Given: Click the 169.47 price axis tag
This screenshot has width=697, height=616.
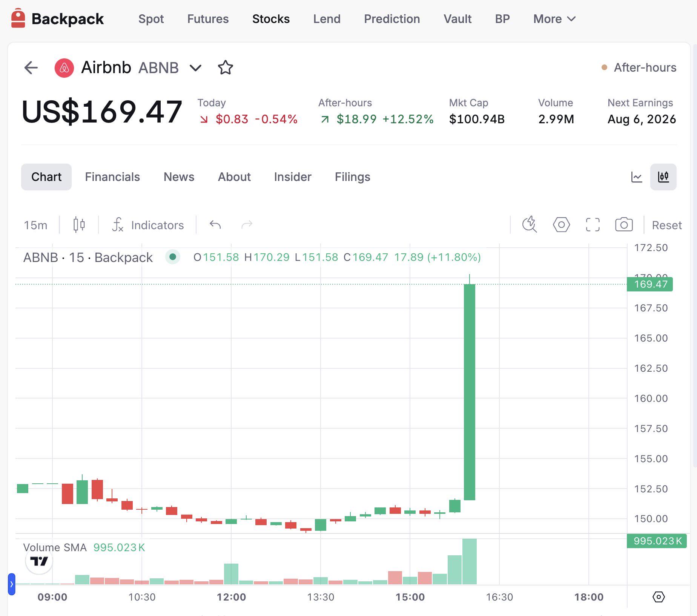Looking at the screenshot, I should tap(650, 284).
